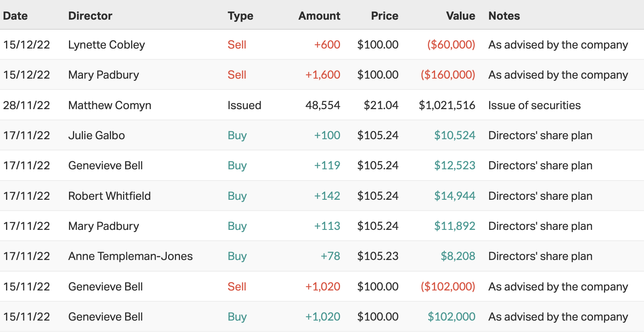
Task: Open Anne Templeman-Jones director entry
Action: coord(130,256)
